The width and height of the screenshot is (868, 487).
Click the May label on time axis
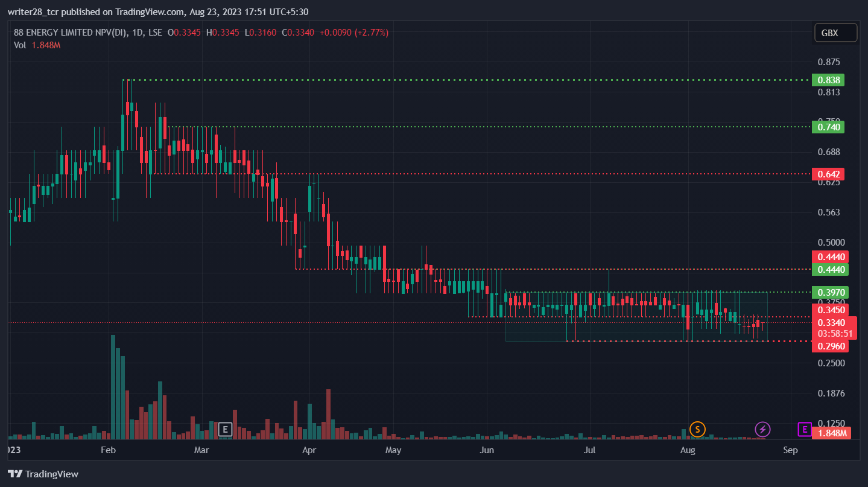[393, 450]
